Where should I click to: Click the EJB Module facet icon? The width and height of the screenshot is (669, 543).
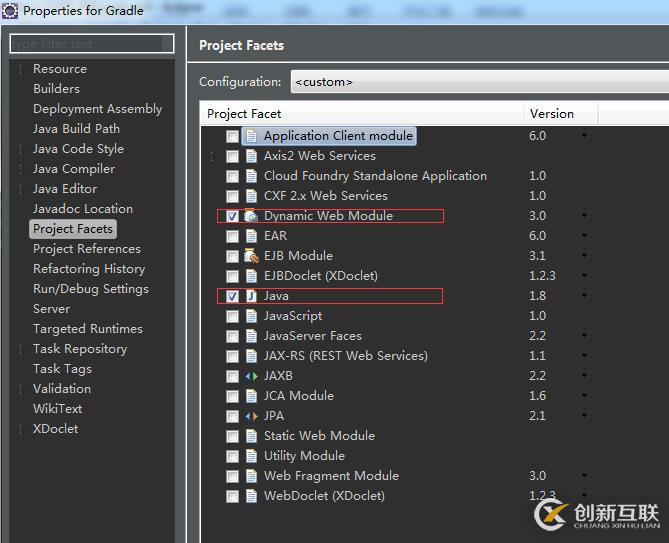pos(251,256)
